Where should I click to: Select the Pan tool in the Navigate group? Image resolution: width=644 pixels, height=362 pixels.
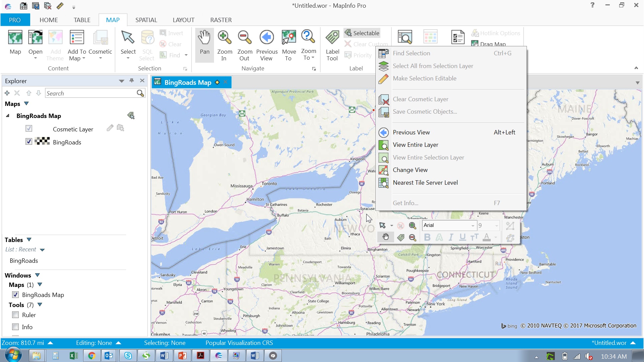204,45
